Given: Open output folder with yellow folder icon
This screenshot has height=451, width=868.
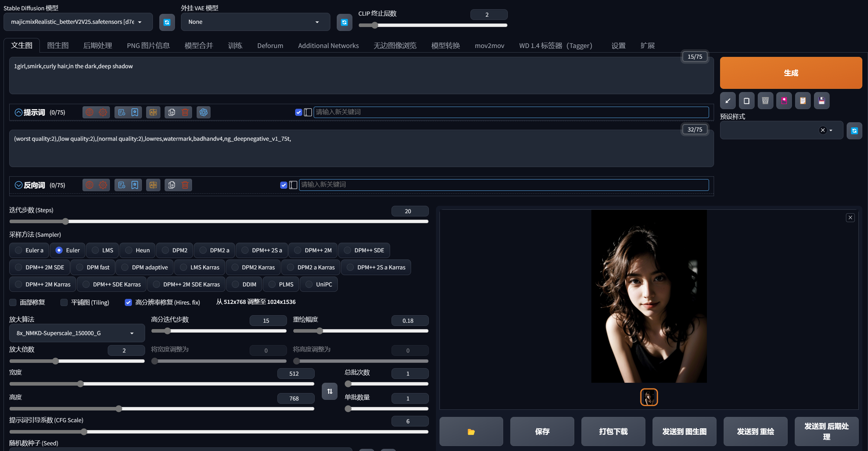Looking at the screenshot, I should coord(471,431).
